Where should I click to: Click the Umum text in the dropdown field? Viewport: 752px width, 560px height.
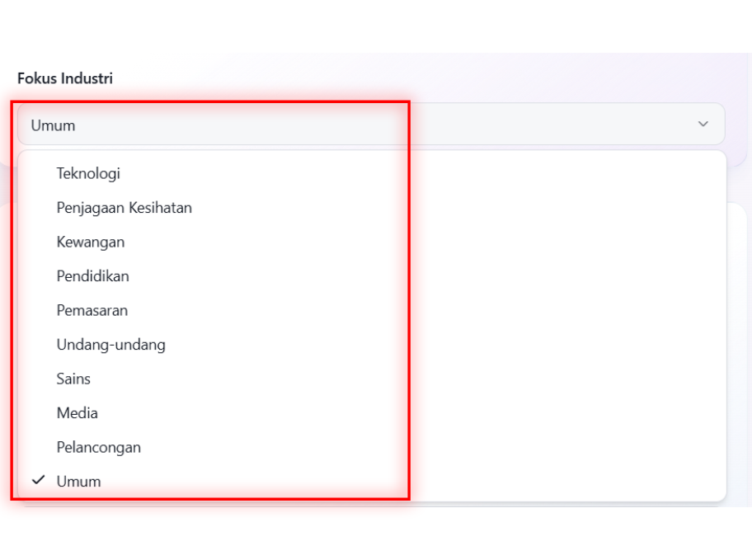53,125
